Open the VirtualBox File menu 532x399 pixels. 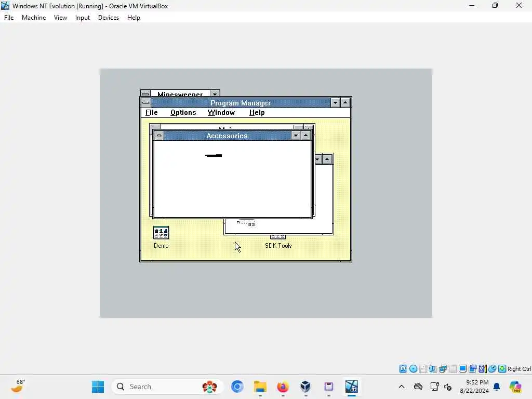pyautogui.click(x=9, y=18)
